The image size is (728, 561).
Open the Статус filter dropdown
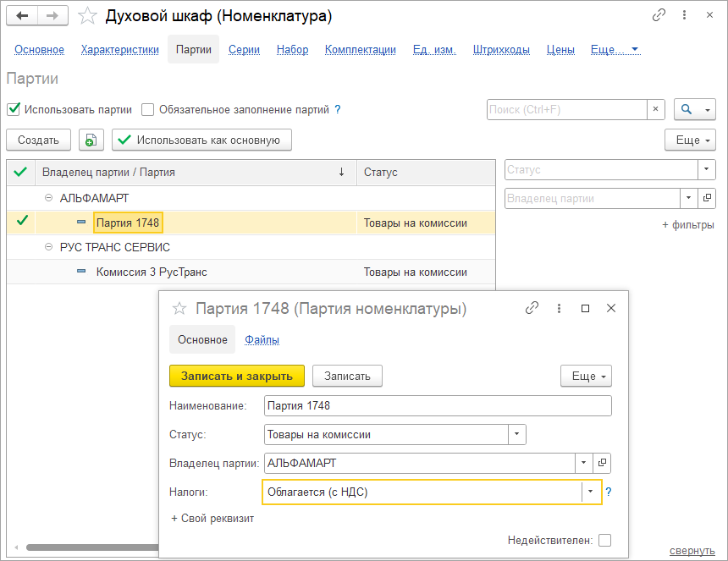[x=706, y=169]
